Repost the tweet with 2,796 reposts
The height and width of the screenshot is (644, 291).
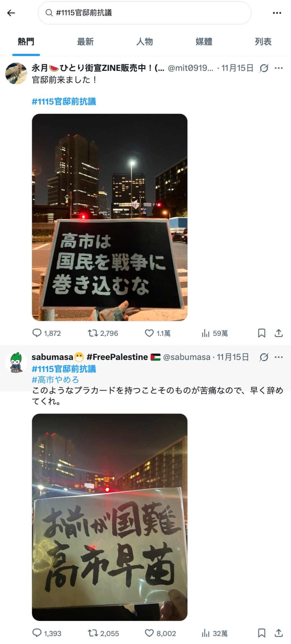click(103, 333)
